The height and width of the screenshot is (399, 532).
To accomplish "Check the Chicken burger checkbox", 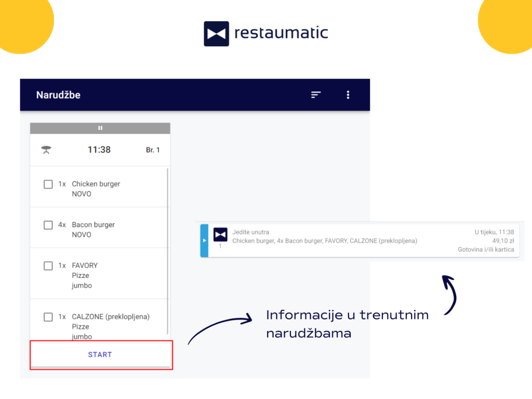I will pos(48,184).
